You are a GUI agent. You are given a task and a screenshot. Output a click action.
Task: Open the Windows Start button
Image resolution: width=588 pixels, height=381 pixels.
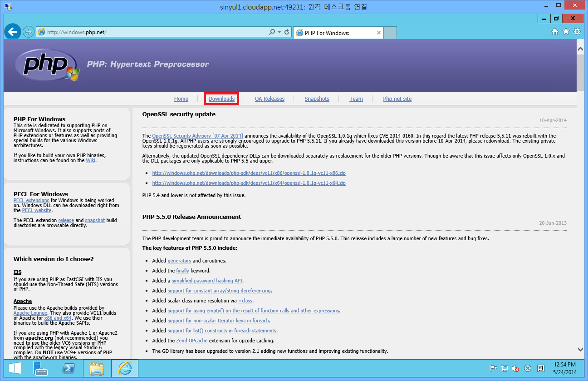(x=15, y=368)
